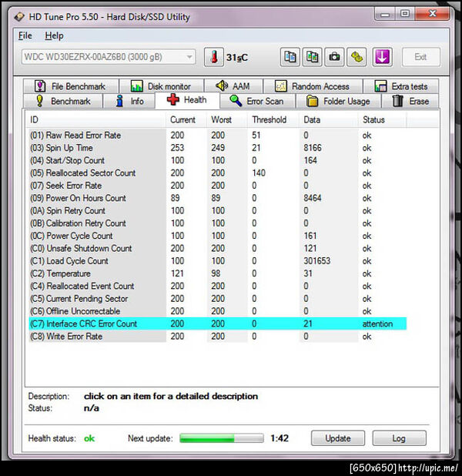Screen dimensions: 462x476
Task: Select the (C5) Current Pending Sector row
Action: (x=218, y=299)
